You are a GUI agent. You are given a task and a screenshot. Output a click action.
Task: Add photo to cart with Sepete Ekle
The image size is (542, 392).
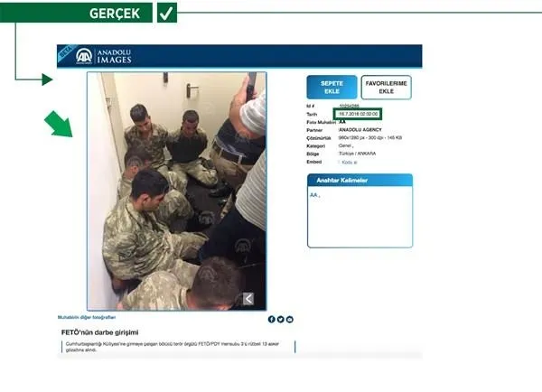coord(332,87)
